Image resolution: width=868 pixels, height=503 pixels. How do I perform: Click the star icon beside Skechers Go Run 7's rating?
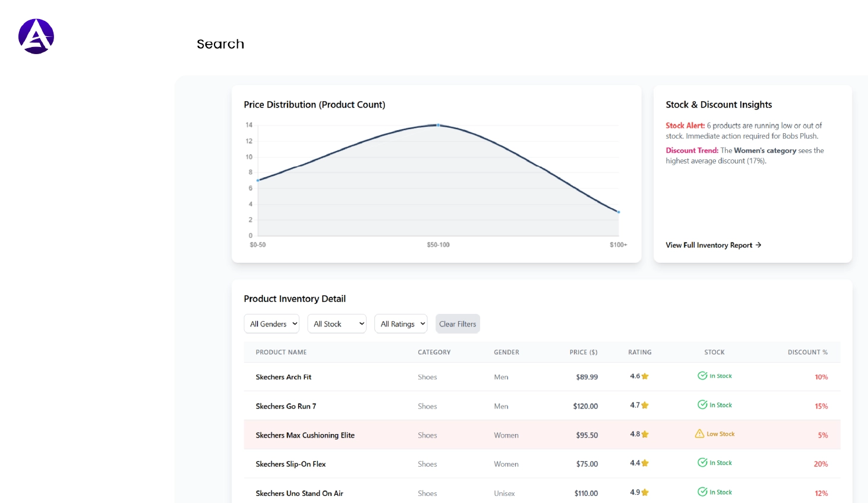pos(645,404)
